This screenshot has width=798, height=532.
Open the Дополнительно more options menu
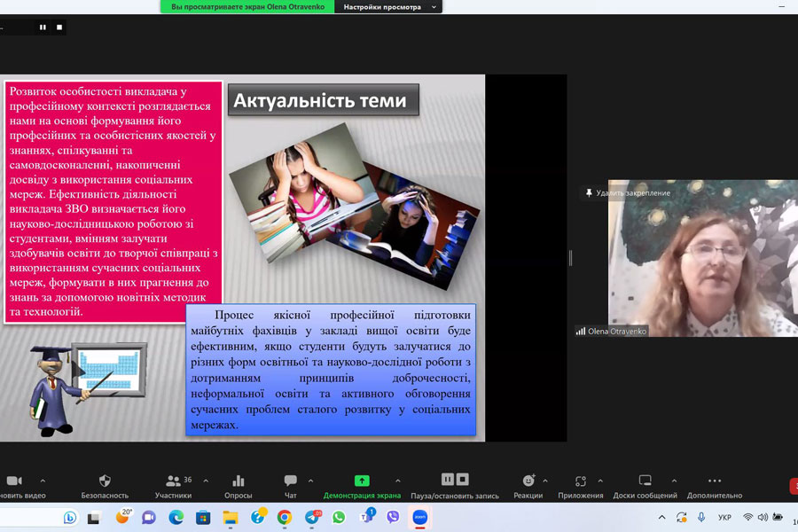click(x=715, y=481)
